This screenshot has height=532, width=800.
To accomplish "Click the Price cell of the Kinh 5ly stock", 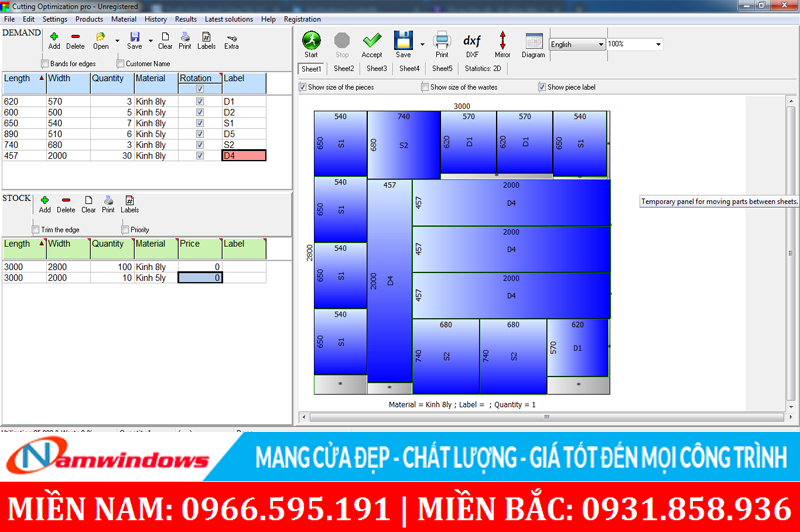I will tap(200, 278).
